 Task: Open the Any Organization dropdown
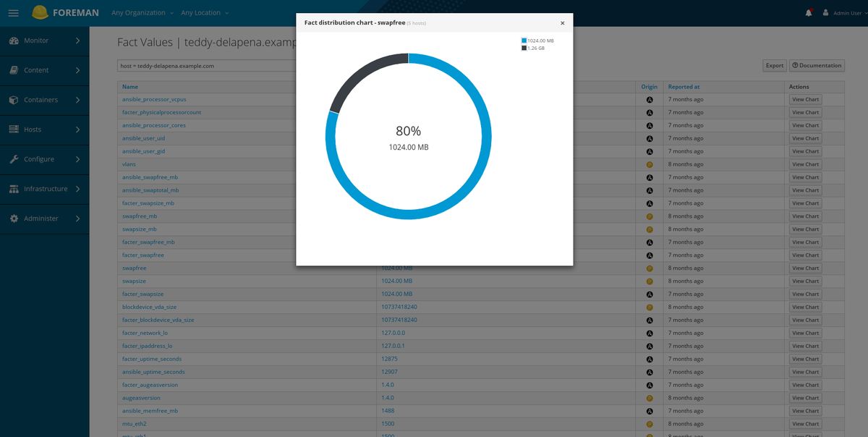click(x=139, y=12)
